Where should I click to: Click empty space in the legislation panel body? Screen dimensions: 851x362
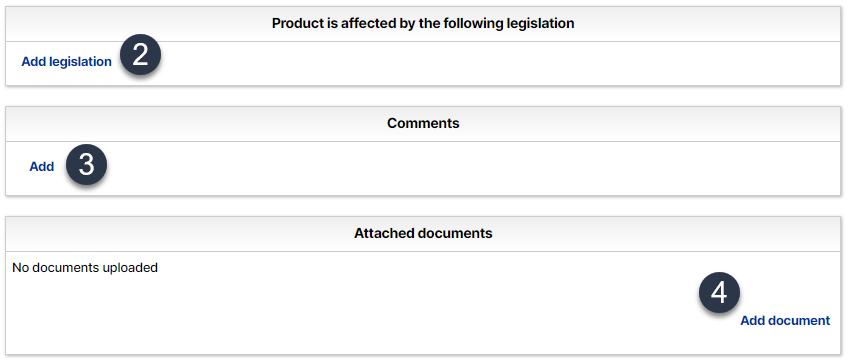click(488, 63)
